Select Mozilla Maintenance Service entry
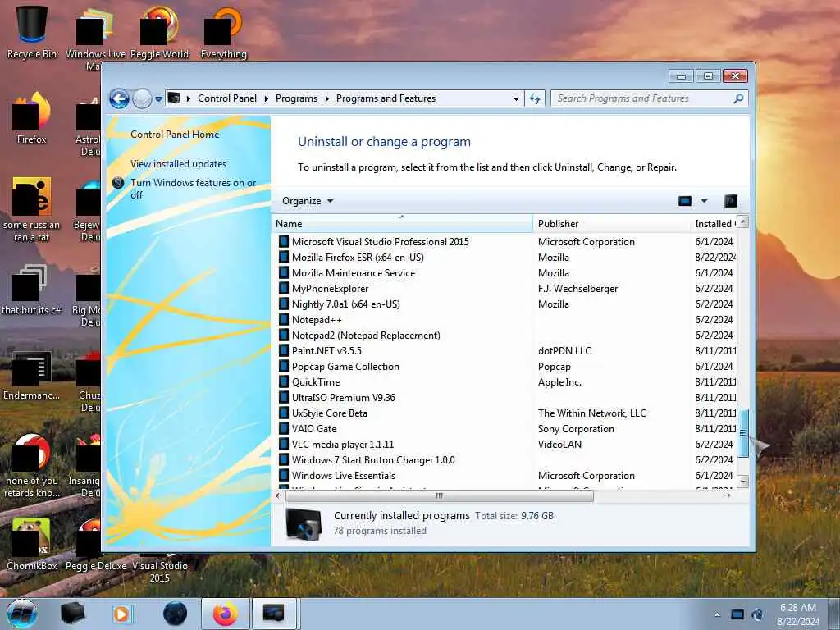The width and height of the screenshot is (840, 630). 354,272
